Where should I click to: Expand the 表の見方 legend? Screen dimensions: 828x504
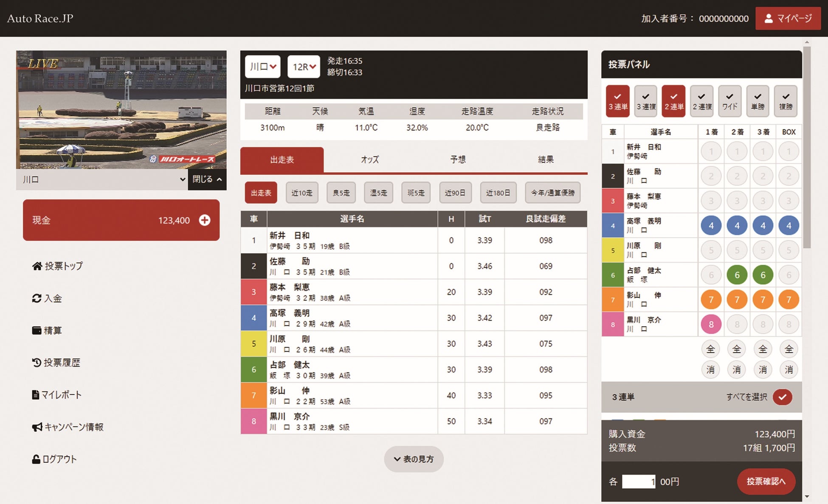coord(414,459)
